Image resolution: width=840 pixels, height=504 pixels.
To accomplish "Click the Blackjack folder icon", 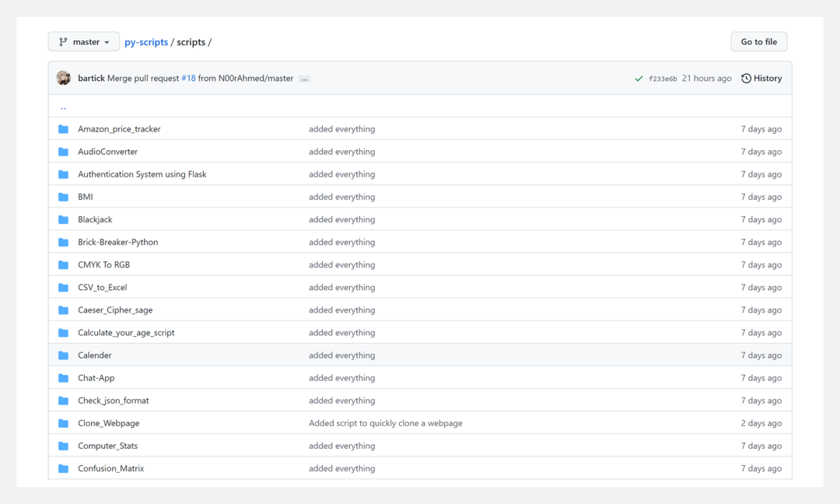I will (64, 219).
